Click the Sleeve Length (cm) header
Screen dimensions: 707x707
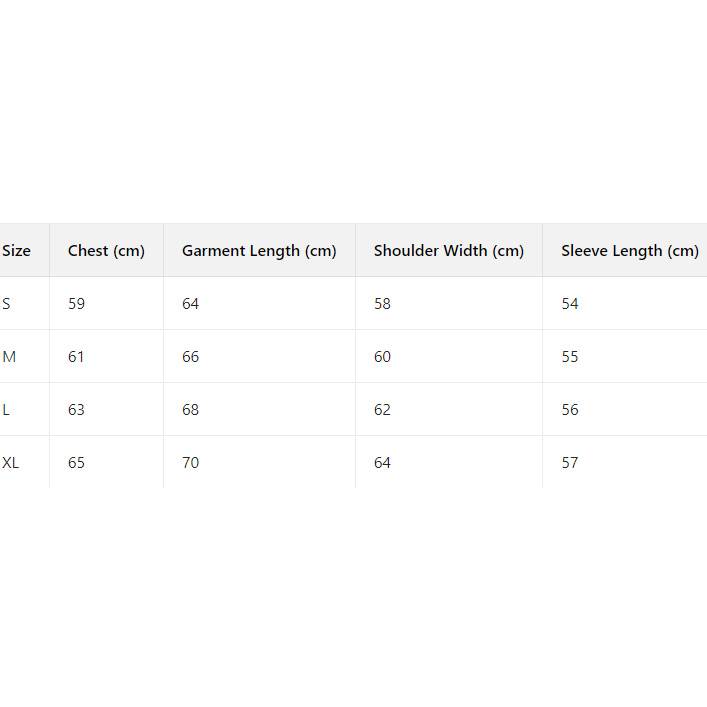click(x=629, y=251)
